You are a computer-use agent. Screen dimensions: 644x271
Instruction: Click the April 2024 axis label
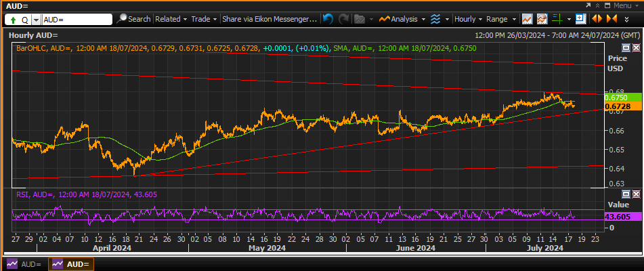(112, 248)
